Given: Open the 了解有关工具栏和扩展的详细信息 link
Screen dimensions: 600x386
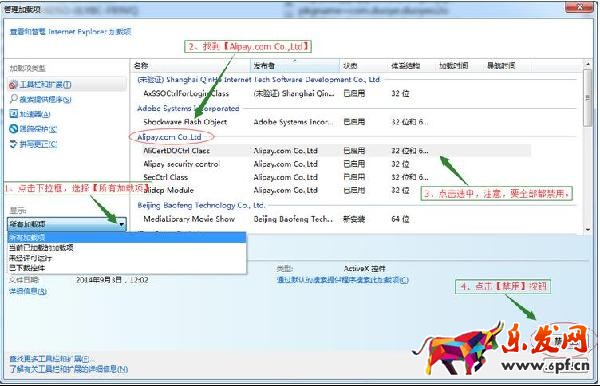Looking at the screenshot, I should 69,369.
